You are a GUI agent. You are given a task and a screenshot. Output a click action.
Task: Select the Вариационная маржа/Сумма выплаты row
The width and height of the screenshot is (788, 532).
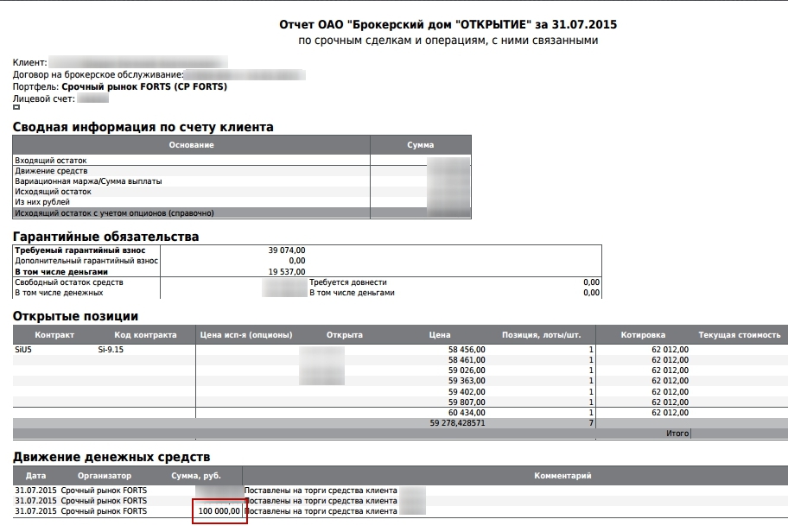[x=88, y=181]
